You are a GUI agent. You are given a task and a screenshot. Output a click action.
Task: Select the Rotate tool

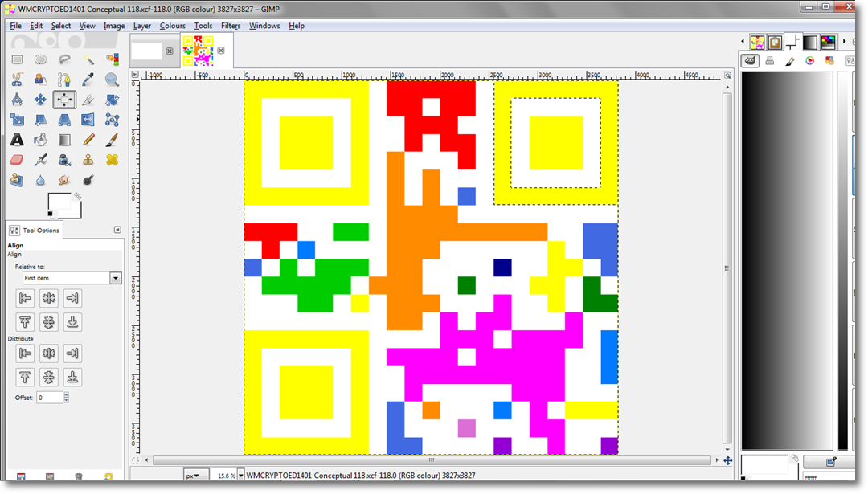click(113, 100)
